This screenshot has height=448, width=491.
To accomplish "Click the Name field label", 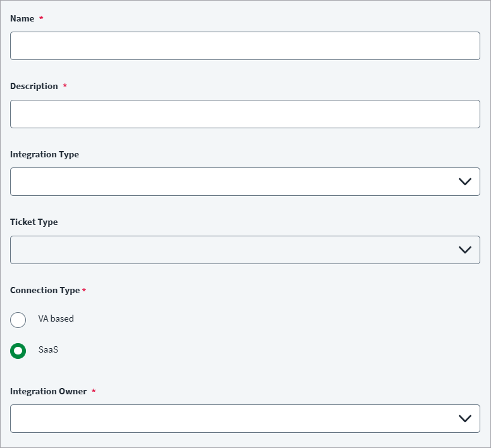I will [22, 19].
